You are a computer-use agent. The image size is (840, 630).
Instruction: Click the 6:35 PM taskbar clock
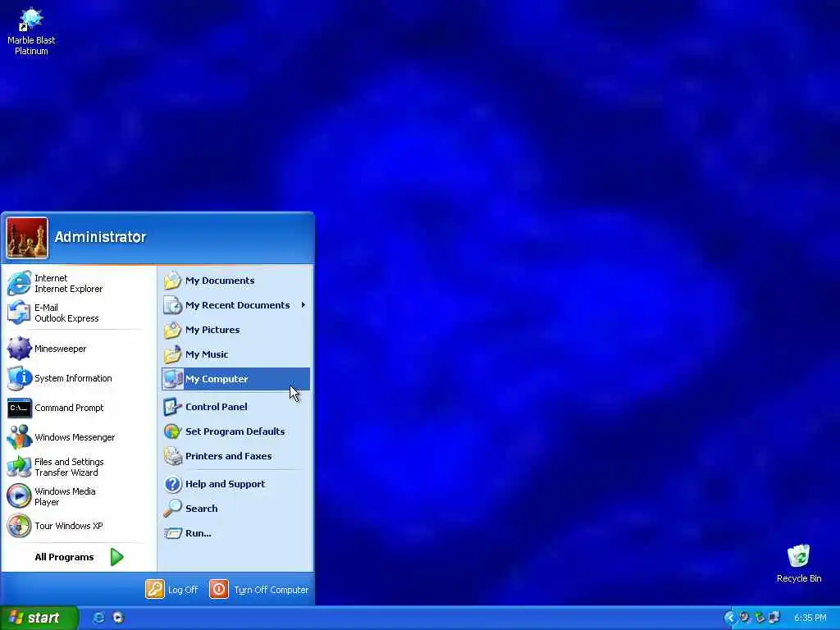[810, 619]
